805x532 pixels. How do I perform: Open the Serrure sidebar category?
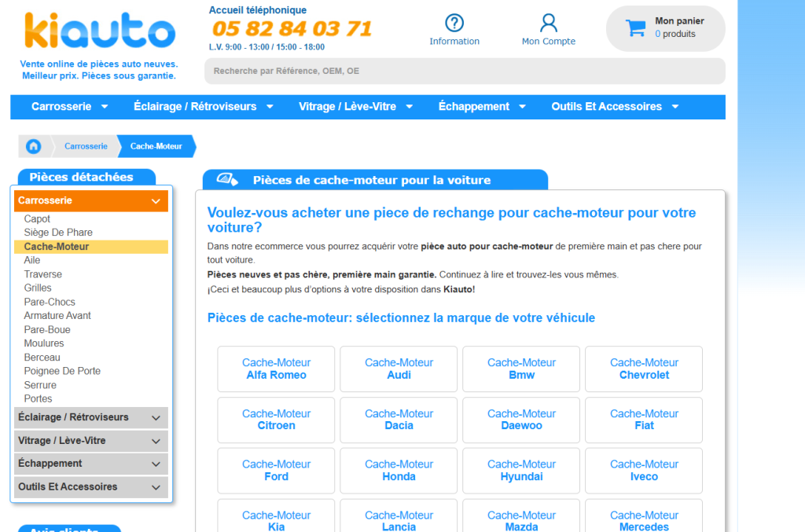coord(40,385)
